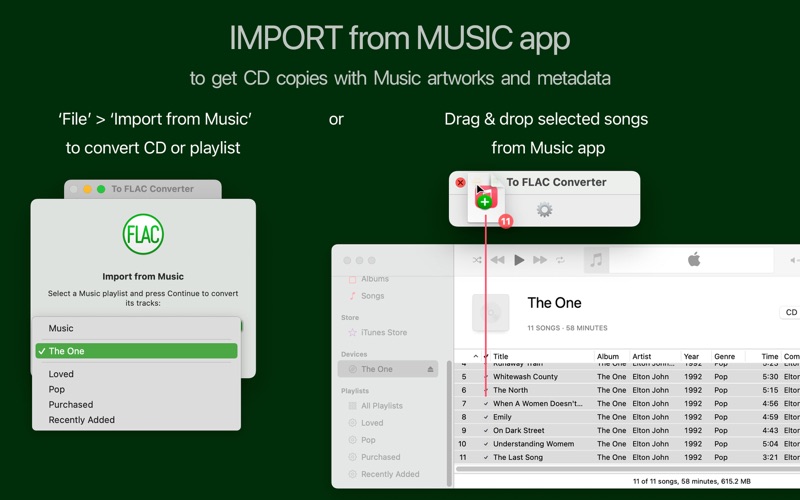
Task: Click the Apple logo in the Music display
Action: (x=694, y=260)
